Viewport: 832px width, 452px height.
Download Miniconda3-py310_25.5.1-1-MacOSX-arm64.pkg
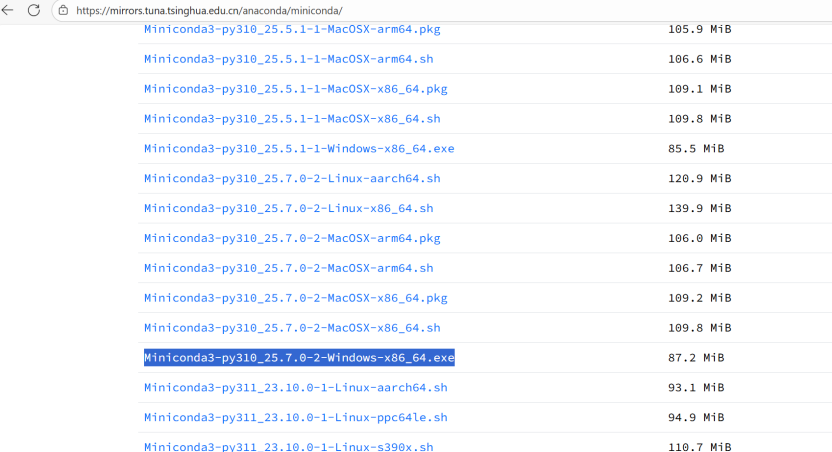pos(292,29)
